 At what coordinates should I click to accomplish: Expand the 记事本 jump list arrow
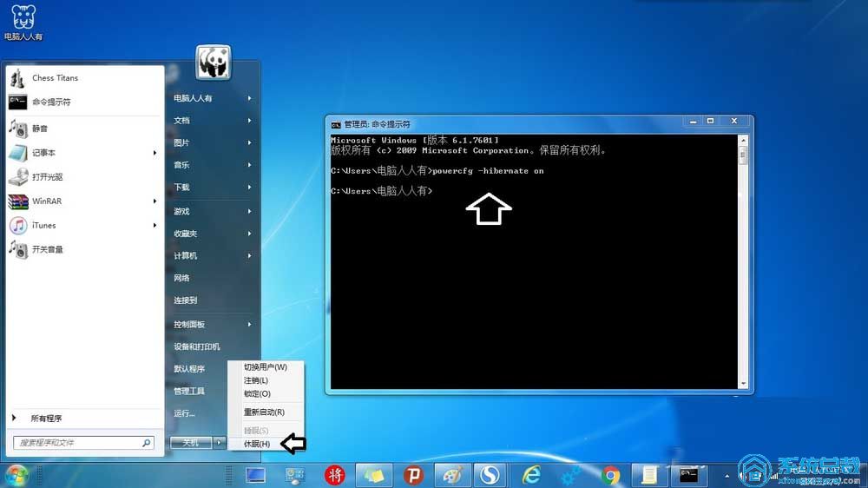pyautogui.click(x=155, y=153)
